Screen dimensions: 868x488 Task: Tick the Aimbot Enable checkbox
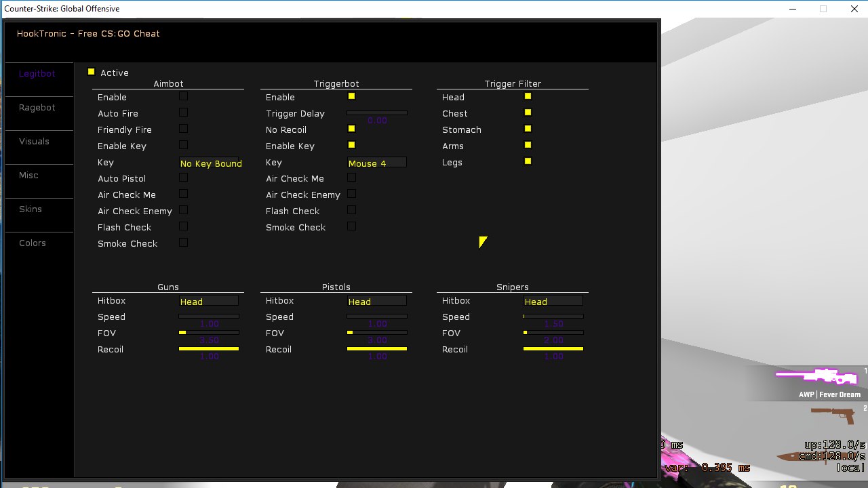183,96
